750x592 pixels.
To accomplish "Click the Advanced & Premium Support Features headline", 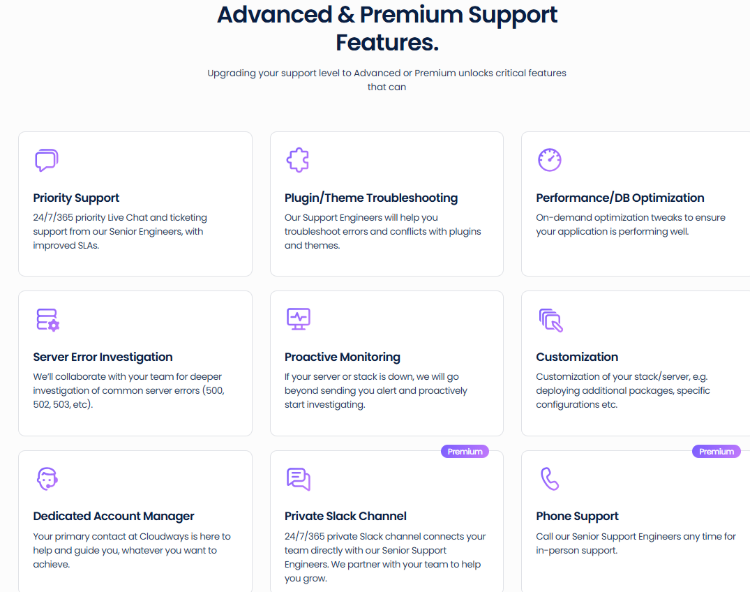I will coord(387,28).
